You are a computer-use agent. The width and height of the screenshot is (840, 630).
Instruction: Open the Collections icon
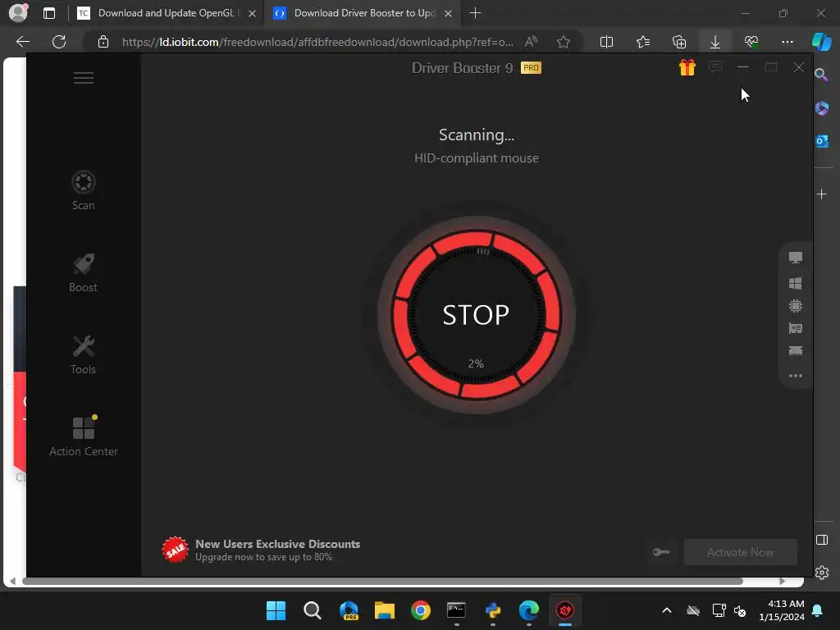[x=678, y=42]
